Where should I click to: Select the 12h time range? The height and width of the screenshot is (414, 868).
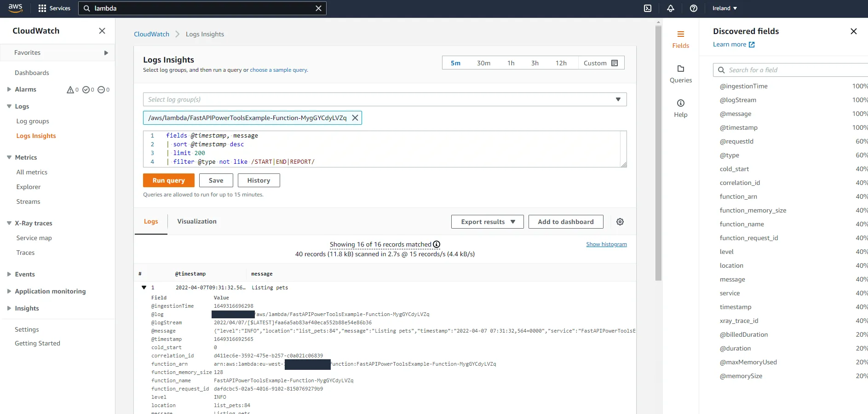(561, 63)
